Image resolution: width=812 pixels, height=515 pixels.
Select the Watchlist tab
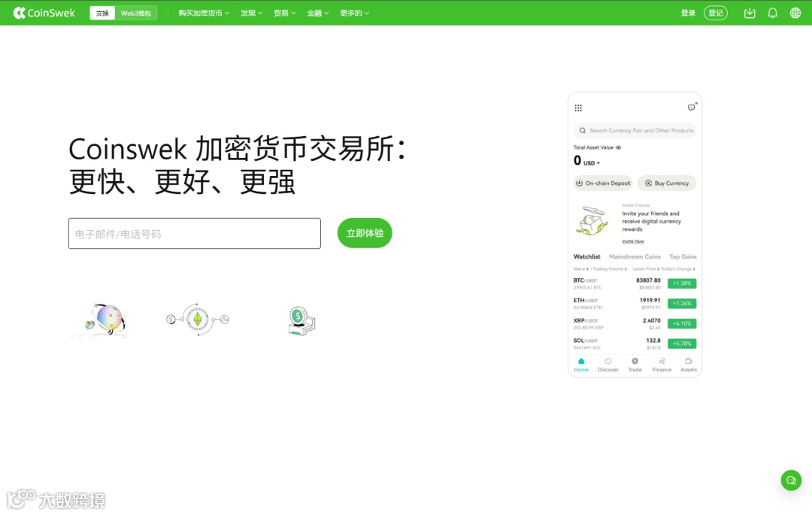click(x=586, y=256)
